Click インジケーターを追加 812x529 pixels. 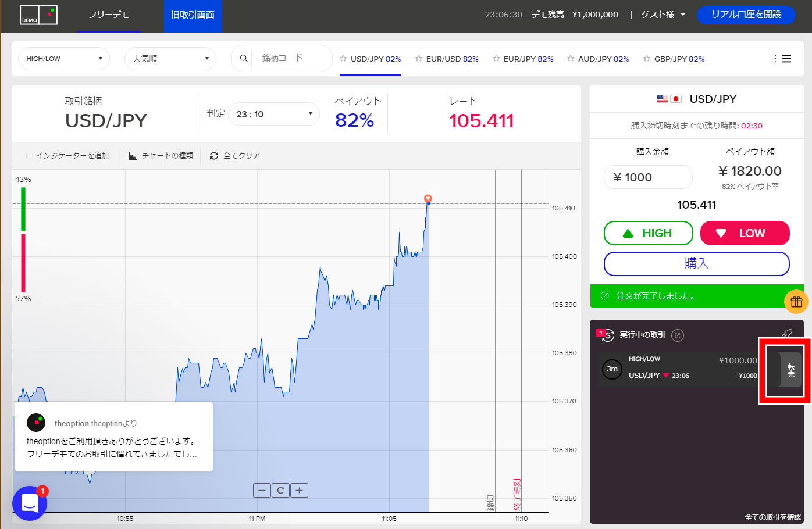coord(67,156)
